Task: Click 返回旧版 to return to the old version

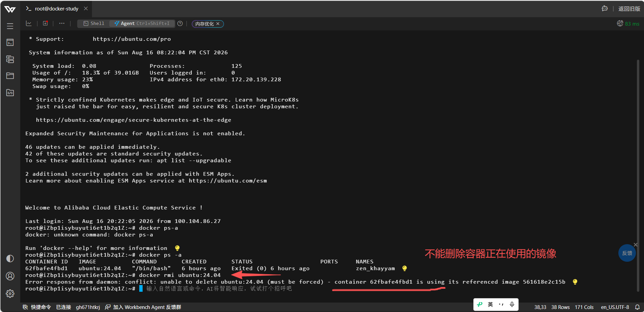Action: pyautogui.click(x=629, y=9)
